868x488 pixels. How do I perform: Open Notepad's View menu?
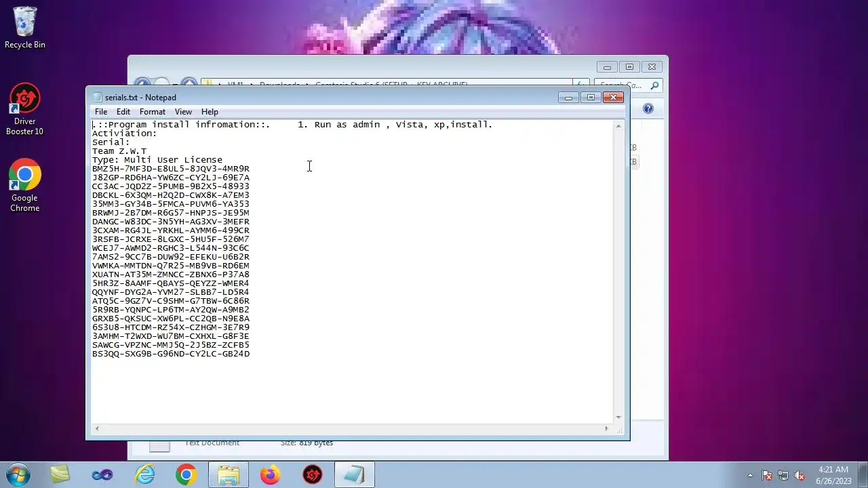tap(183, 112)
